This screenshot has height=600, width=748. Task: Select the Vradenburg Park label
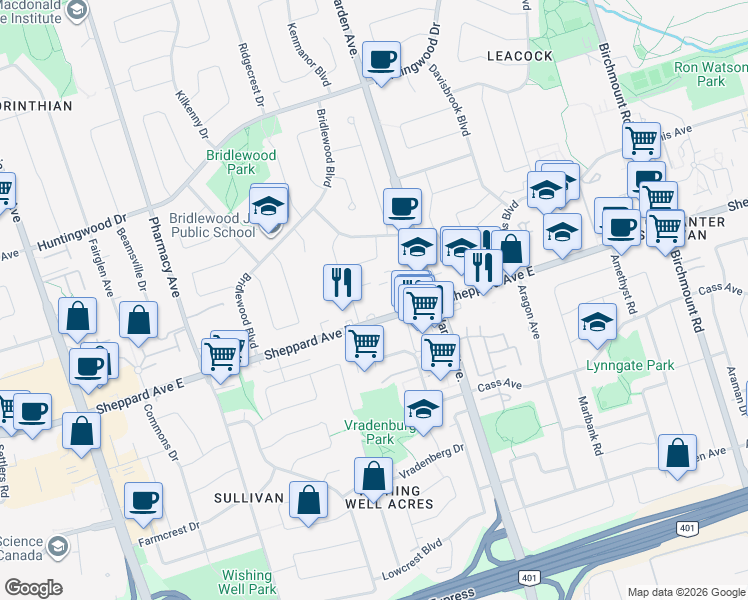pos(380,432)
